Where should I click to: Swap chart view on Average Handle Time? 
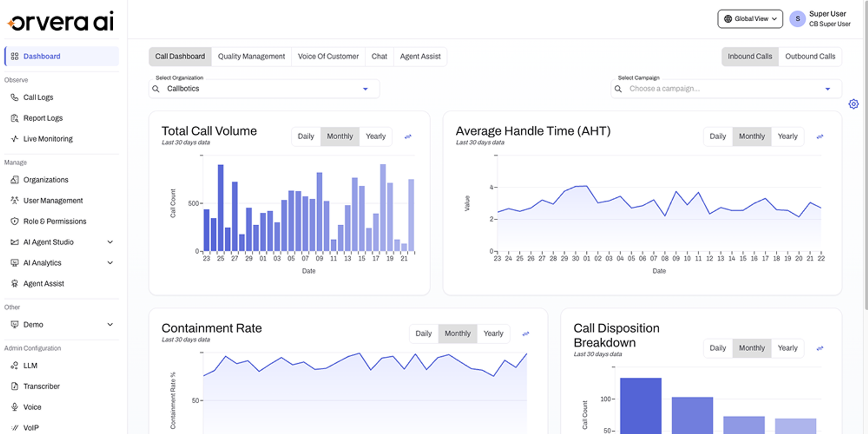(820, 137)
